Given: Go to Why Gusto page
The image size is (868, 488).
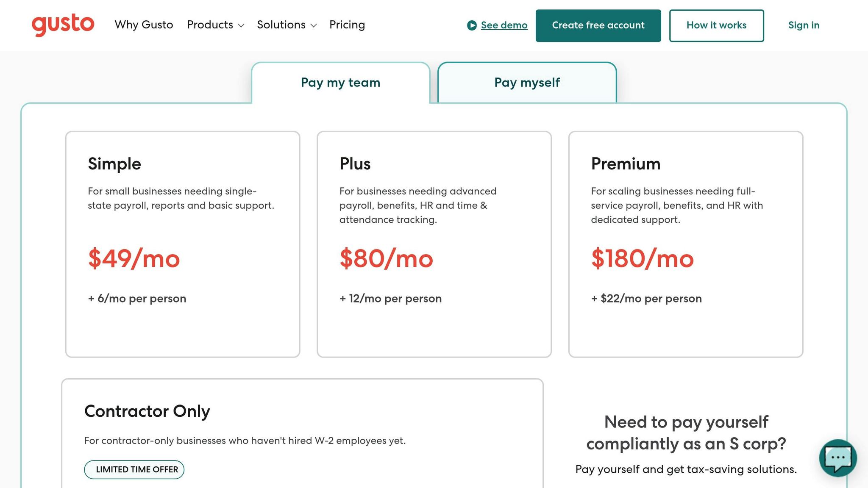Looking at the screenshot, I should 144,25.
